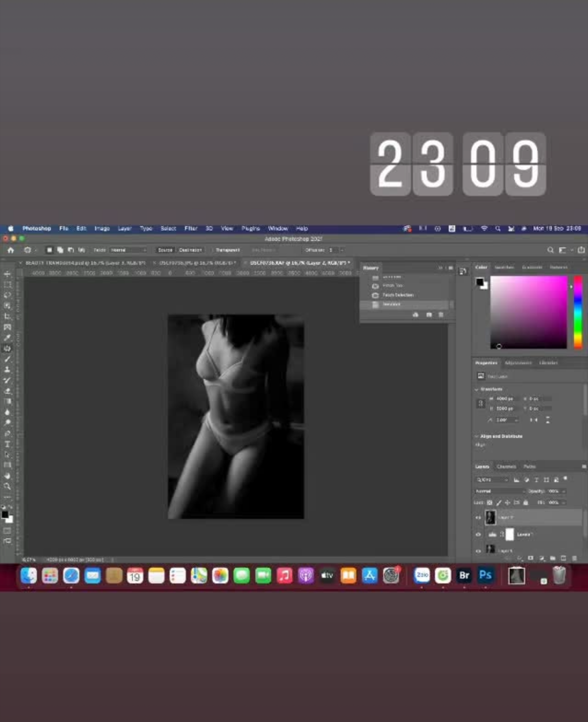Hide the top layer using its eye icon
Screen dimensions: 588x722
pyautogui.click(x=478, y=518)
